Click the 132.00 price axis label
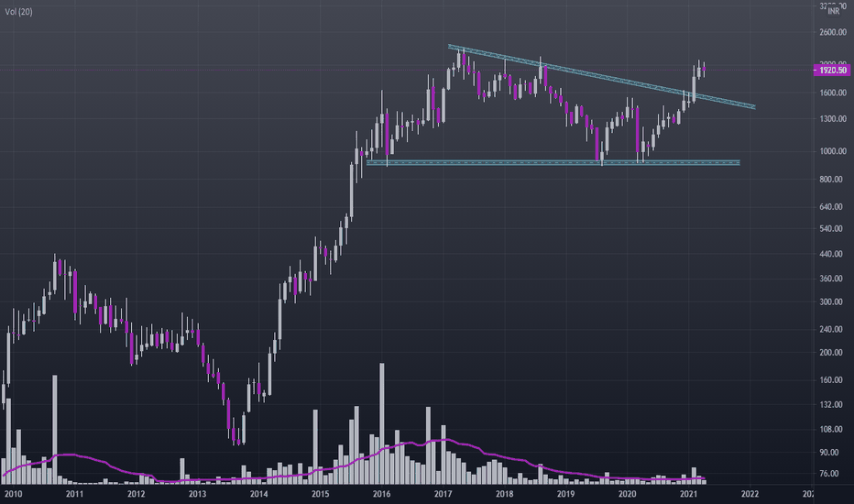The height and width of the screenshot is (504, 854). (831, 404)
